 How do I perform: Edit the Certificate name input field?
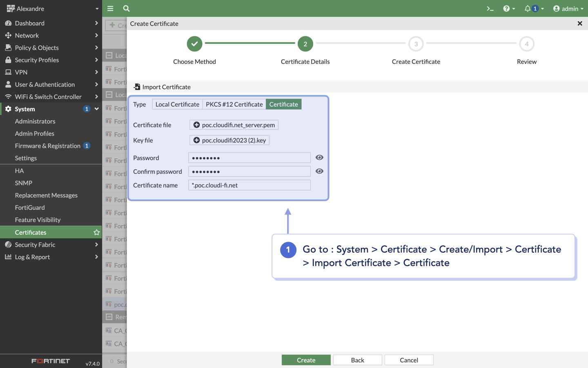(x=249, y=185)
